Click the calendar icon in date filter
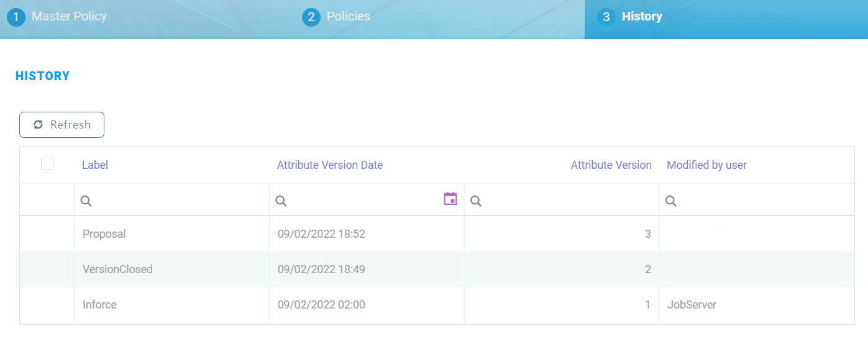The image size is (868, 347). click(450, 199)
